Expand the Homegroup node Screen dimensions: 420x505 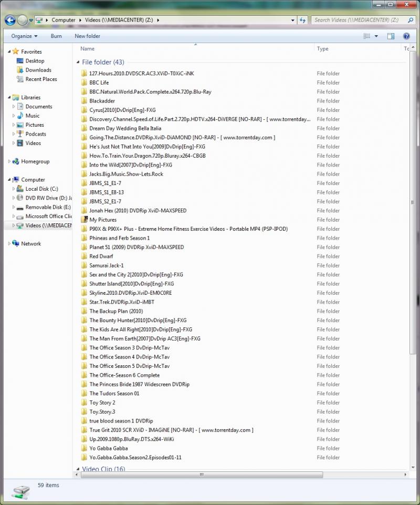click(9, 161)
